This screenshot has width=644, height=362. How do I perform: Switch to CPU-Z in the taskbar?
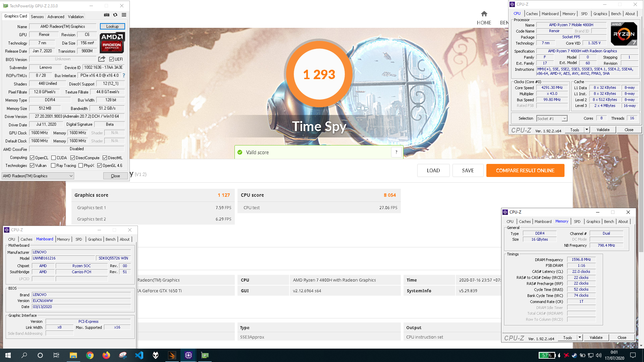coord(188,355)
